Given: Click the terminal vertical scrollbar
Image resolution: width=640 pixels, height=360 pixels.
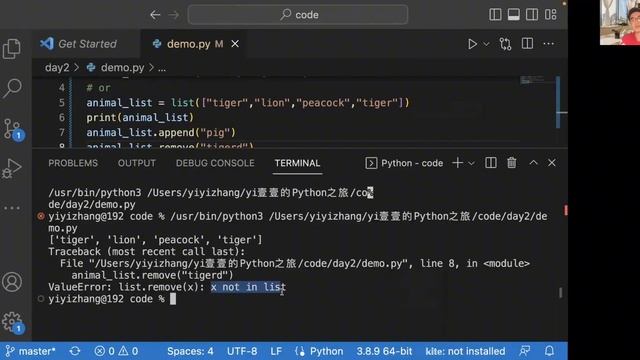Looking at the screenshot, I should [x=561, y=292].
